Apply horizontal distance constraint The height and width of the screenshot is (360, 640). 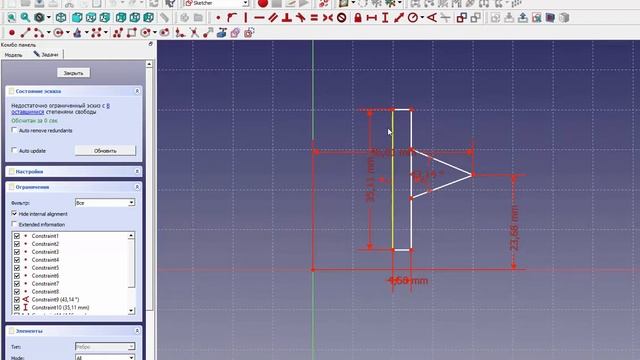(x=371, y=18)
